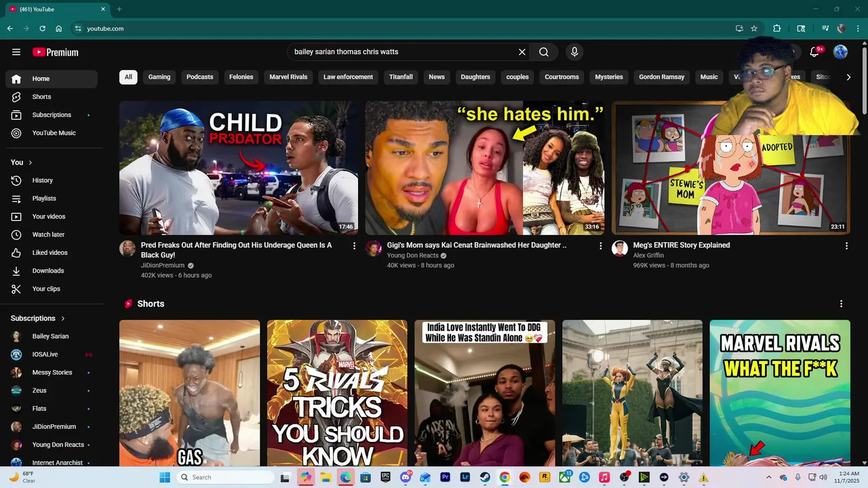Open the account avatar menu
Screen dimensions: 868x488
click(841, 52)
